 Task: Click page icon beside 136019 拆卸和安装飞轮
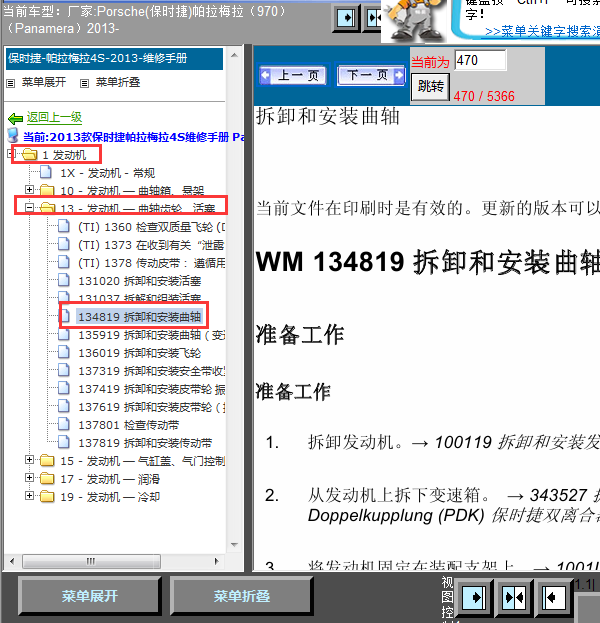pos(64,352)
